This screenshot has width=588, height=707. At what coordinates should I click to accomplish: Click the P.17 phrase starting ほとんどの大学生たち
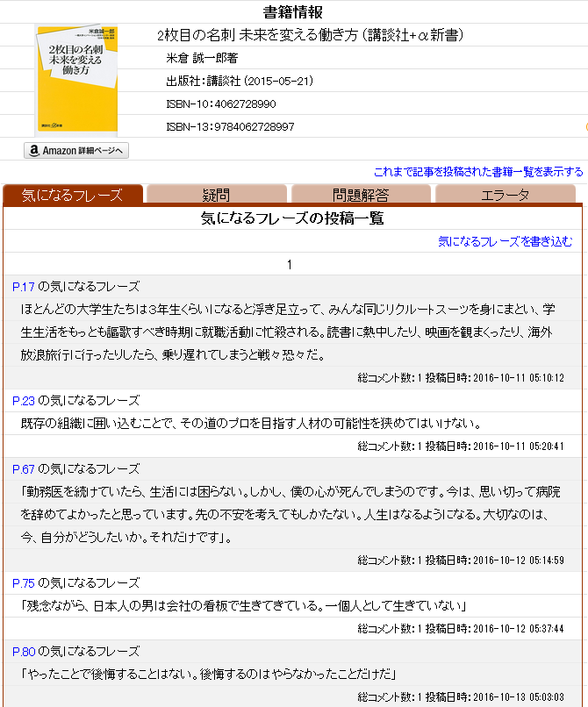288,332
